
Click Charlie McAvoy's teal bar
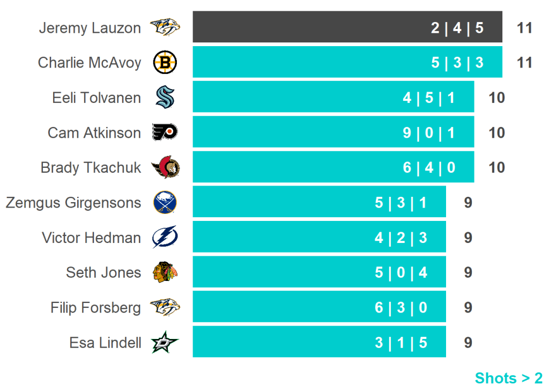[347, 62]
